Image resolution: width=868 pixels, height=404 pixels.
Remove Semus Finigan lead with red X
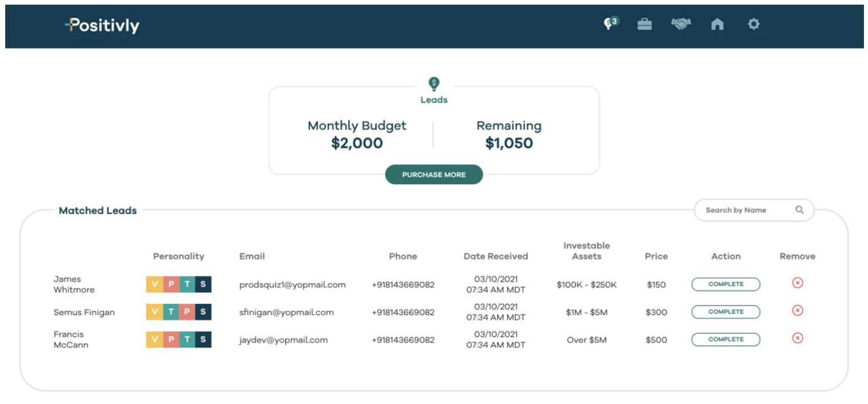[x=797, y=311]
